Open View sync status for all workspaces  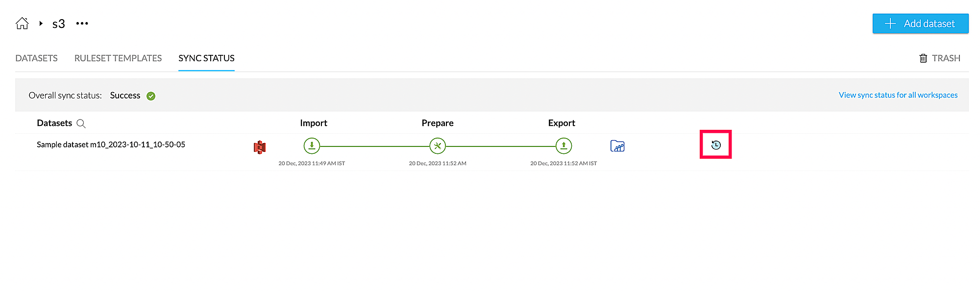pos(898,95)
